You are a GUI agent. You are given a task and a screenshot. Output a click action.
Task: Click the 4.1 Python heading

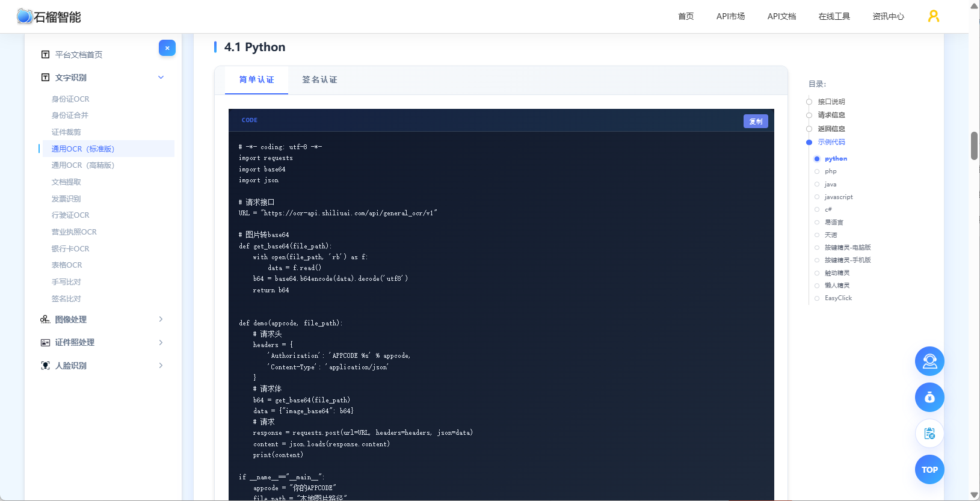click(x=254, y=47)
